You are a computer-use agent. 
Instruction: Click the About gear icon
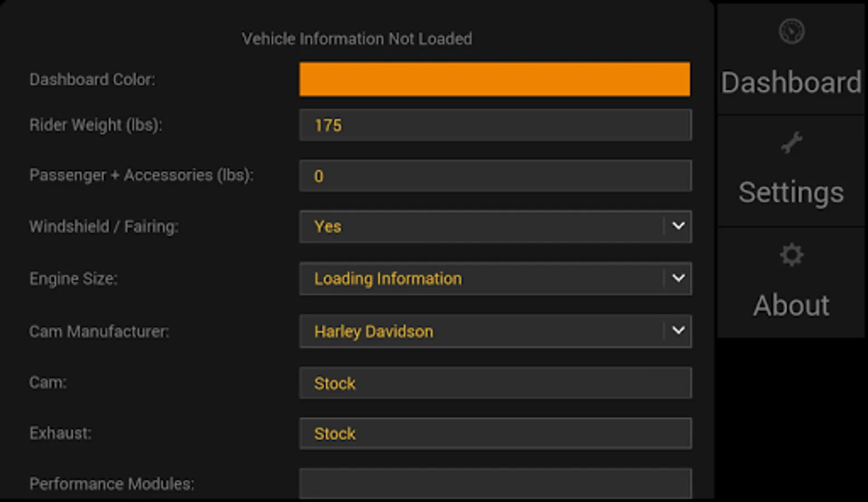(791, 255)
